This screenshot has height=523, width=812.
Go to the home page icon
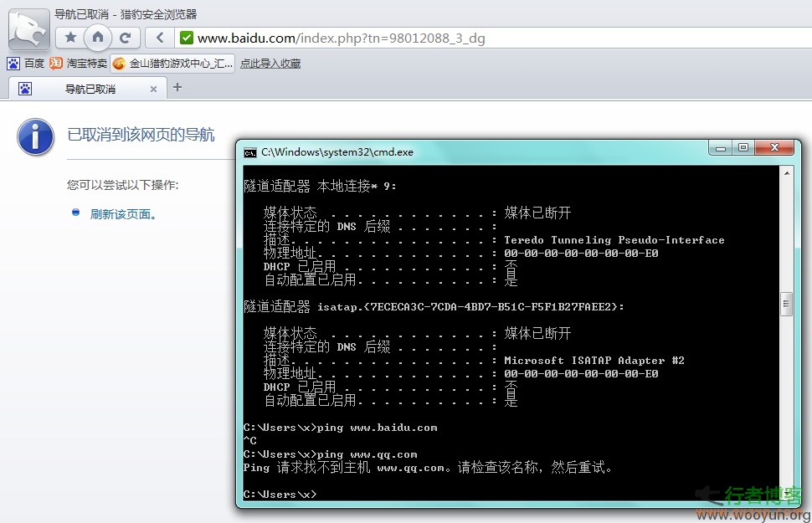[98, 38]
